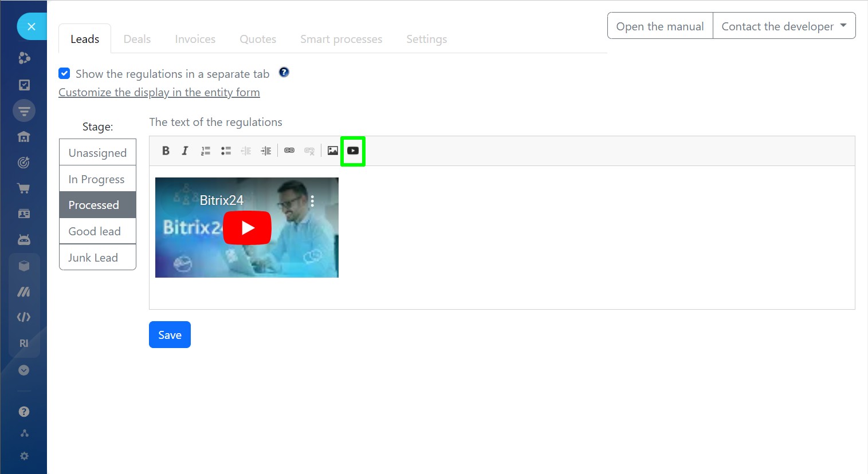
Task: Click the blue Save button
Action: pyautogui.click(x=170, y=335)
